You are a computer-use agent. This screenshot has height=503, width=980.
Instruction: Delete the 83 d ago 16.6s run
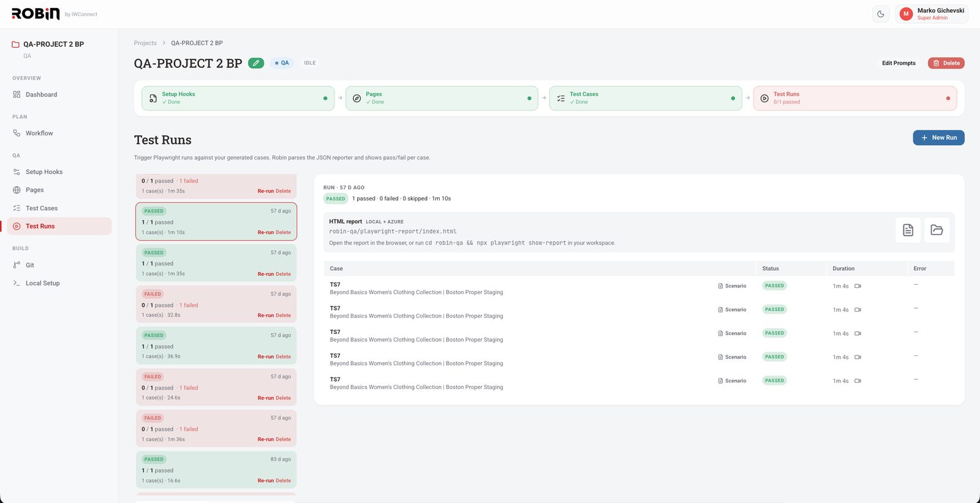[x=283, y=481]
